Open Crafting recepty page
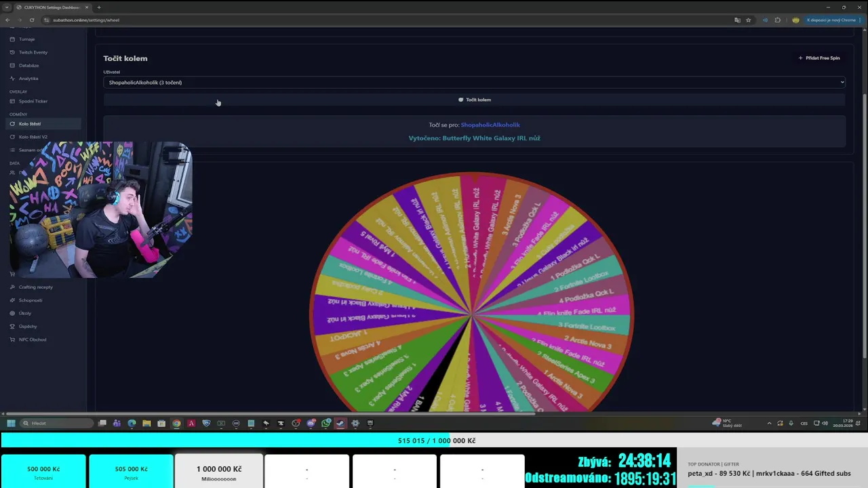This screenshot has height=488, width=868. pyautogui.click(x=35, y=287)
